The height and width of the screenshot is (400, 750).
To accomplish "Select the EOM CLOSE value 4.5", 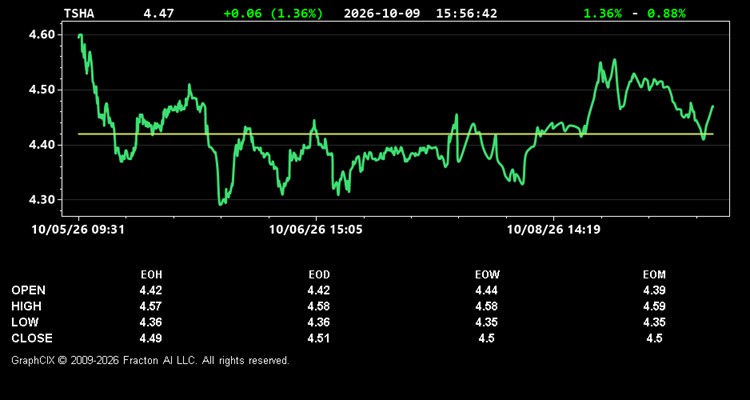I will click(x=654, y=338).
